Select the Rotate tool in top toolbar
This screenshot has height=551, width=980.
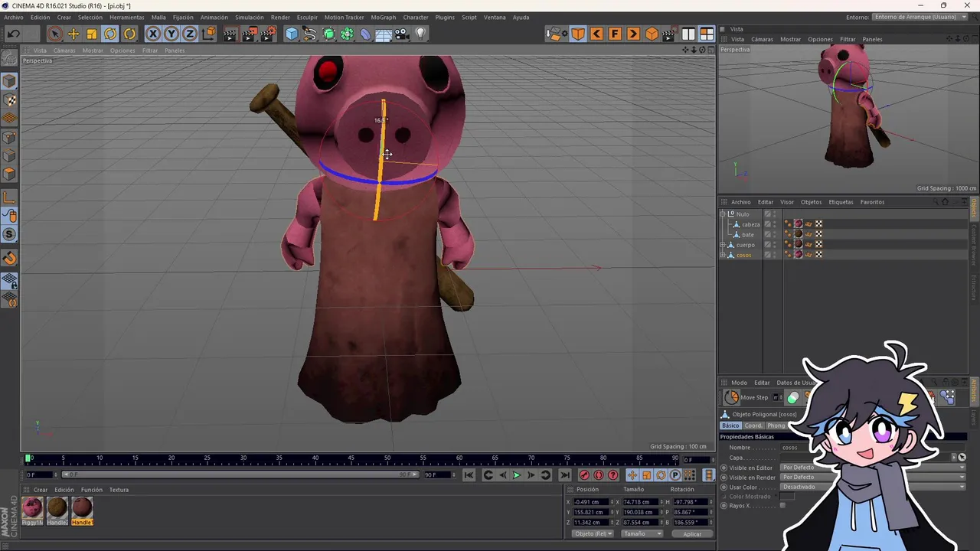(110, 34)
